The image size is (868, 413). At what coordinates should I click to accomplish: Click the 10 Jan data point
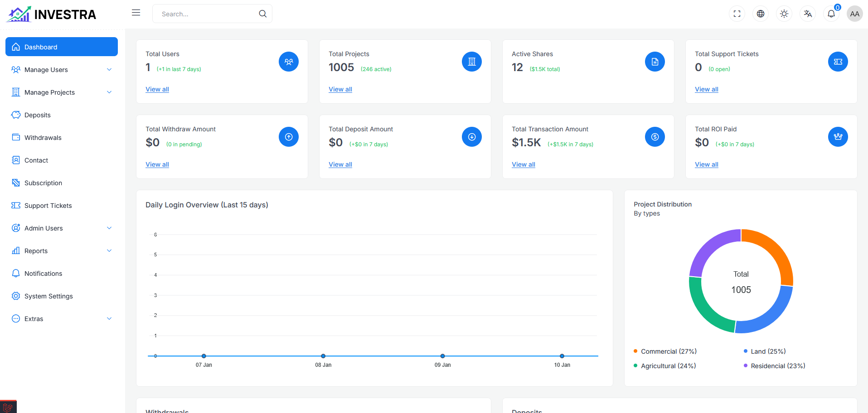pos(562,356)
